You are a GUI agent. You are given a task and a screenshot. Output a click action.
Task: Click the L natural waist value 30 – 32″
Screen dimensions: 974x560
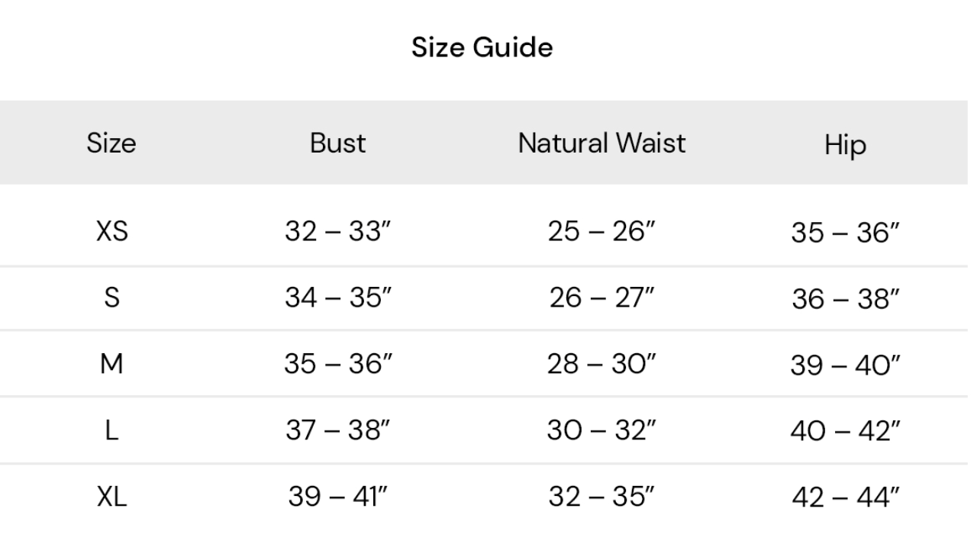point(602,431)
